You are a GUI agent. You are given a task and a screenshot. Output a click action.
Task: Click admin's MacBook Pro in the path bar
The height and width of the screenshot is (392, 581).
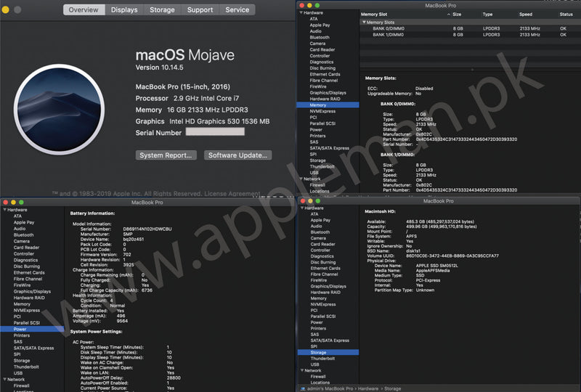330,388
